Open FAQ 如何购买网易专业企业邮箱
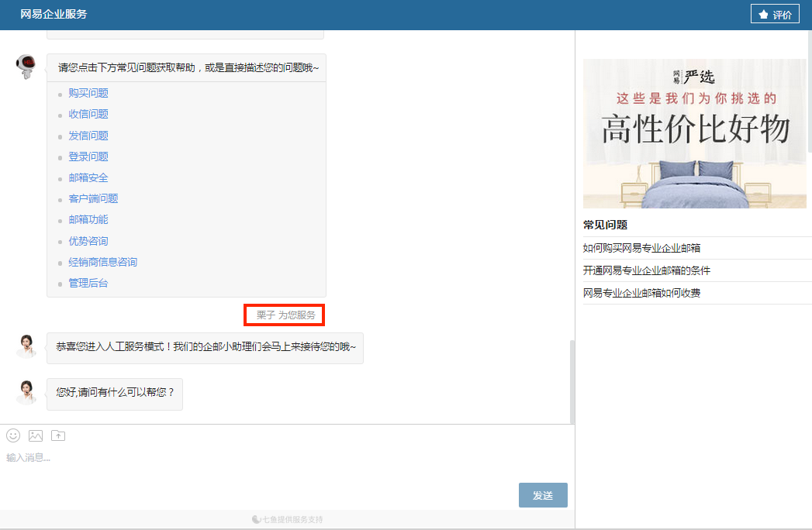Image resolution: width=812 pixels, height=530 pixels. tap(641, 248)
